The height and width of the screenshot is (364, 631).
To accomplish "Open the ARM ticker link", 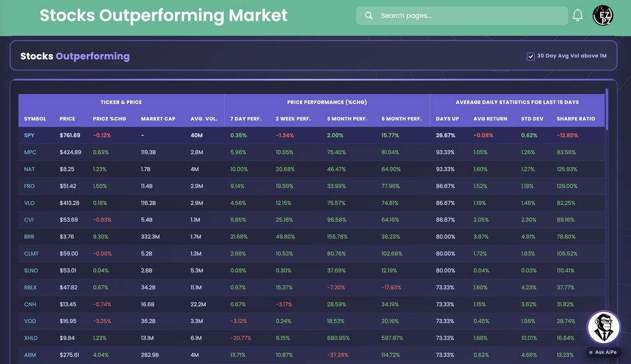I will click(30, 355).
